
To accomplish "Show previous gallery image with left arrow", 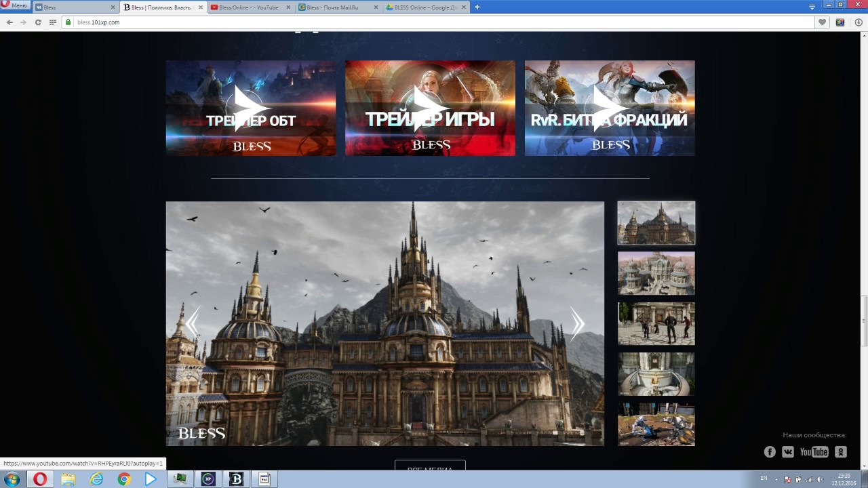I will [193, 323].
